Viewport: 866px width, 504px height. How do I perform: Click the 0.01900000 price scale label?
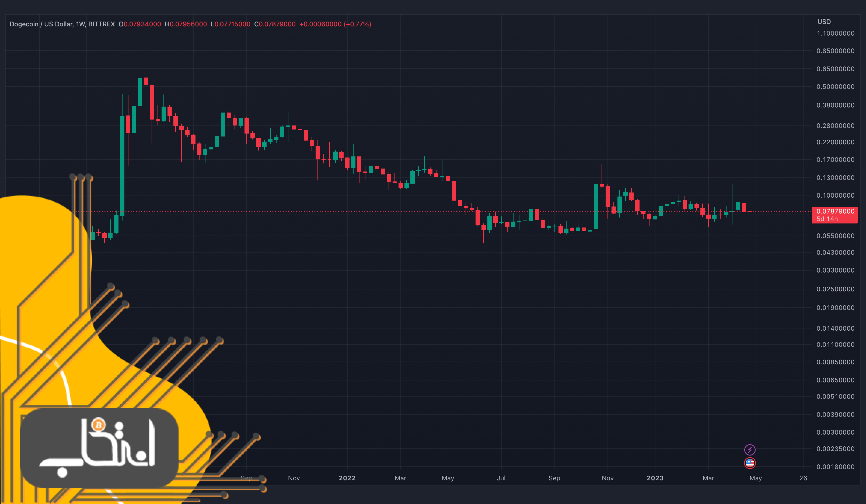click(x=835, y=307)
